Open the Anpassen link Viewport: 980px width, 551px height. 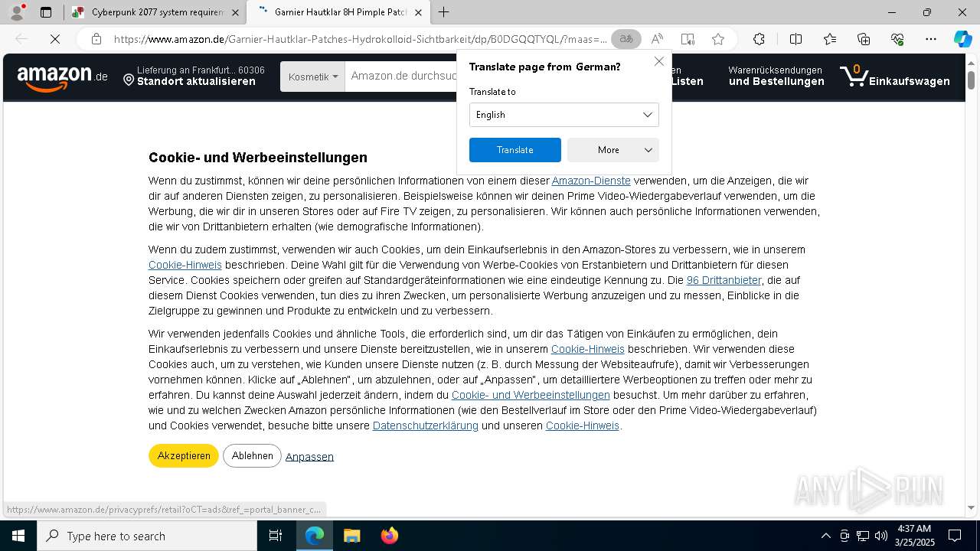(309, 456)
